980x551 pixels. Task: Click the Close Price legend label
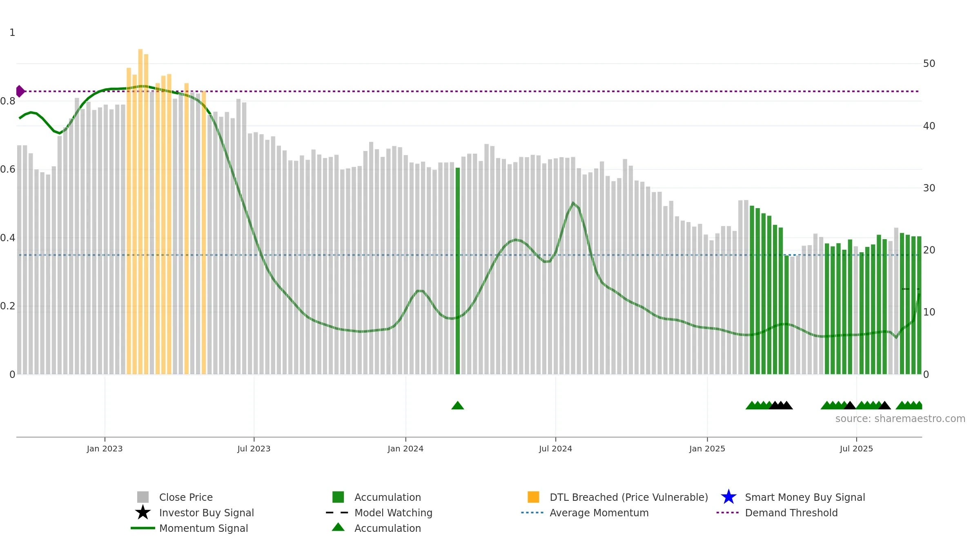point(186,497)
